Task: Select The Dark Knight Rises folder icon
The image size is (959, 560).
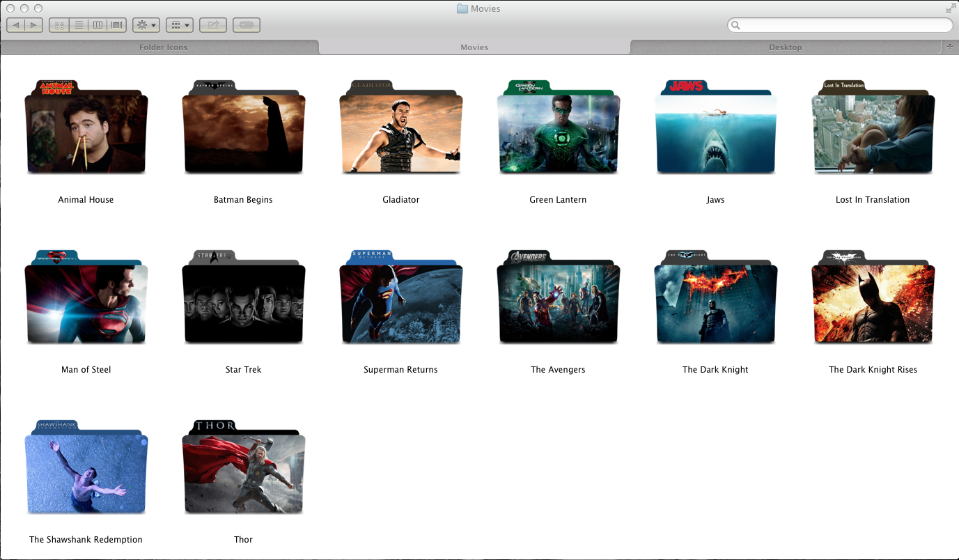Action: [873, 297]
